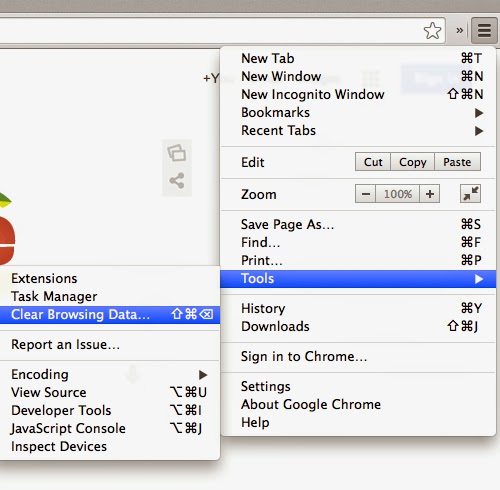Select Clear Browsing Data…
The image size is (500, 490).
pyautogui.click(x=110, y=315)
